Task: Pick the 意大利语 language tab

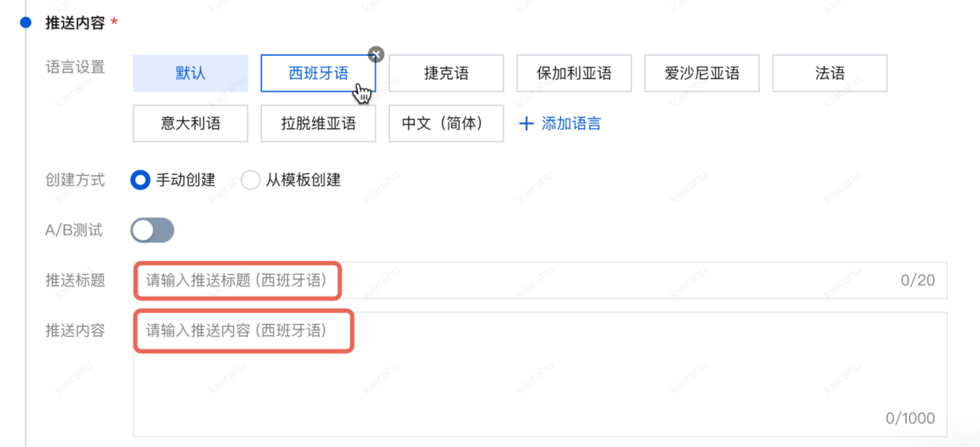Action: click(x=190, y=123)
